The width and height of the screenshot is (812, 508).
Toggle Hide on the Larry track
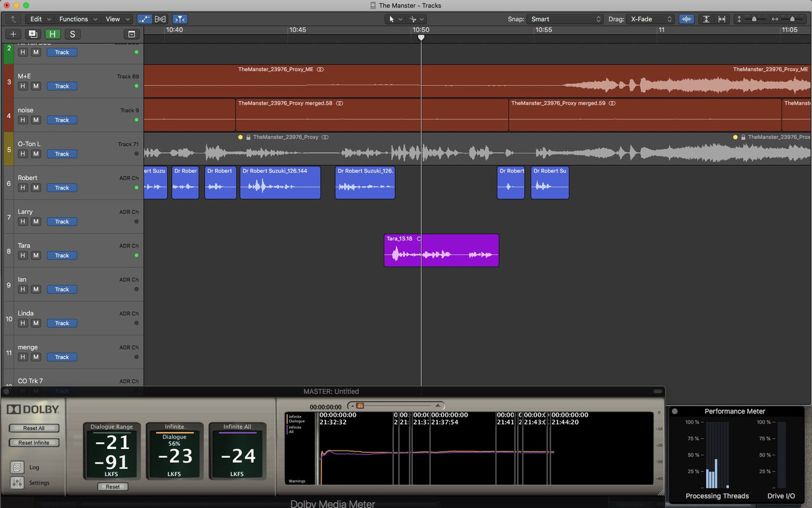(x=23, y=222)
